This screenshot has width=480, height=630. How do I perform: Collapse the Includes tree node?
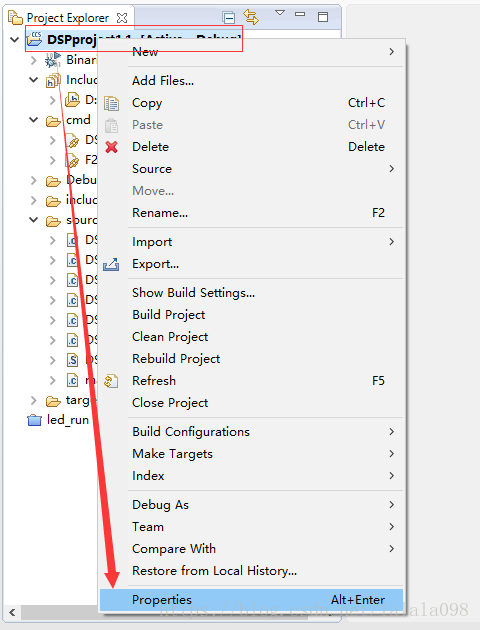point(34,80)
